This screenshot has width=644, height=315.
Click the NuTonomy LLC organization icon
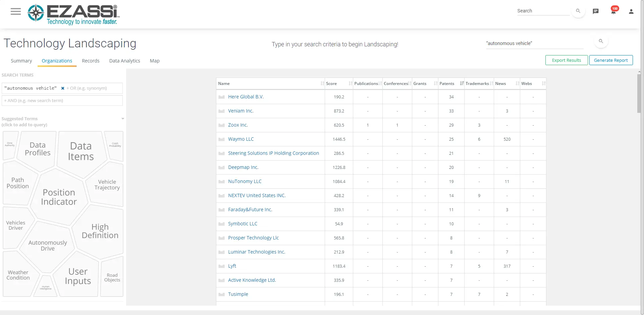click(221, 182)
